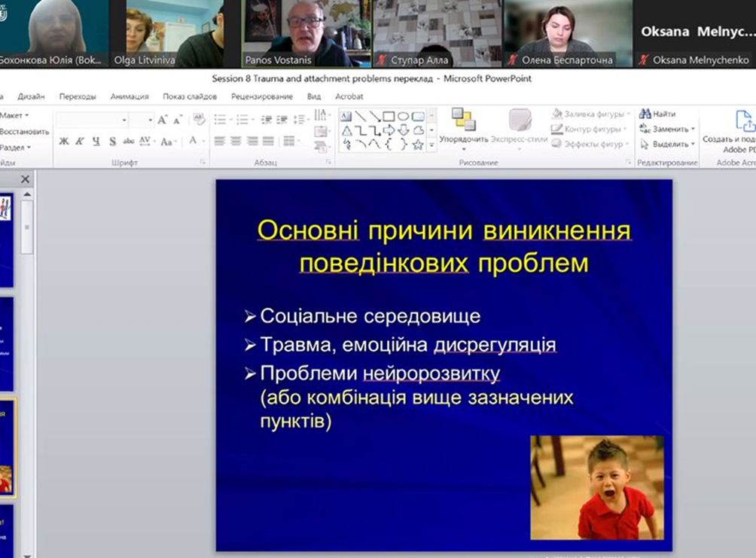Pick the star shape from shapes gallery
This screenshot has width=756, height=558.
(x=417, y=144)
